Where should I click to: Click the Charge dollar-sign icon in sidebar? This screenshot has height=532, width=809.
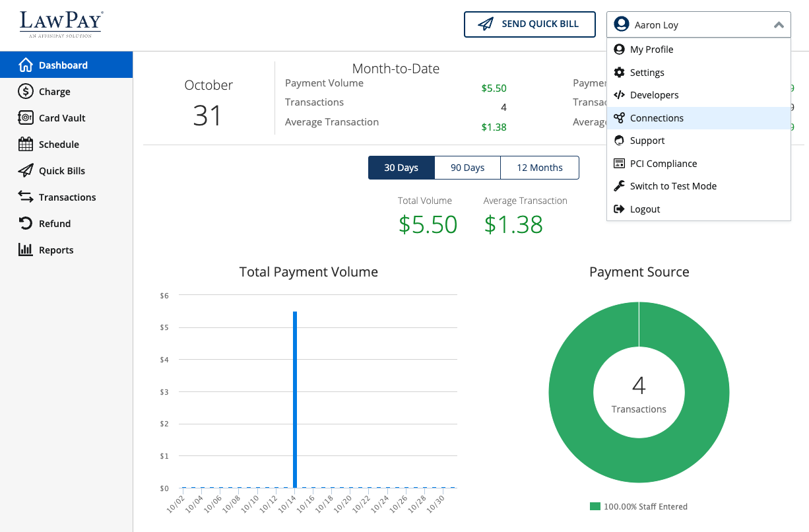tap(26, 92)
